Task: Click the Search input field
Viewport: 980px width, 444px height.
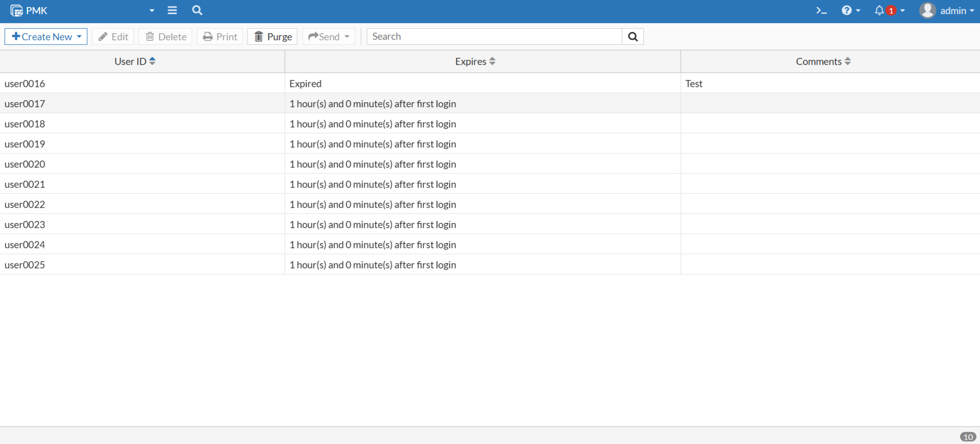Action: [x=494, y=37]
